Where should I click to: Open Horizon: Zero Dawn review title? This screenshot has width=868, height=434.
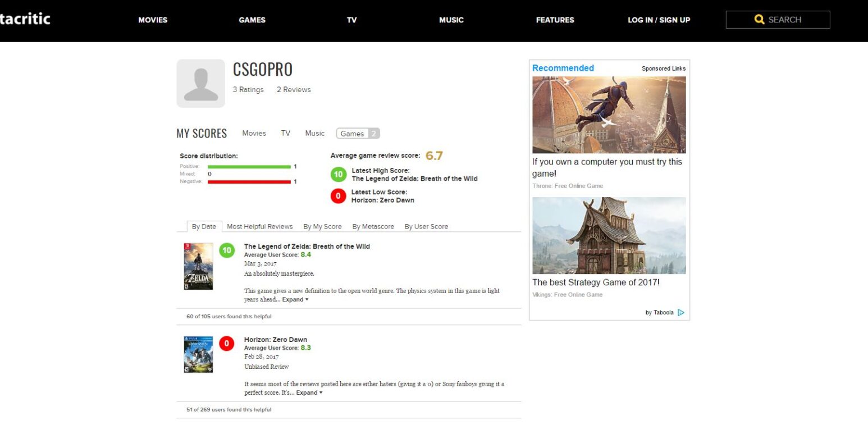pos(276,340)
